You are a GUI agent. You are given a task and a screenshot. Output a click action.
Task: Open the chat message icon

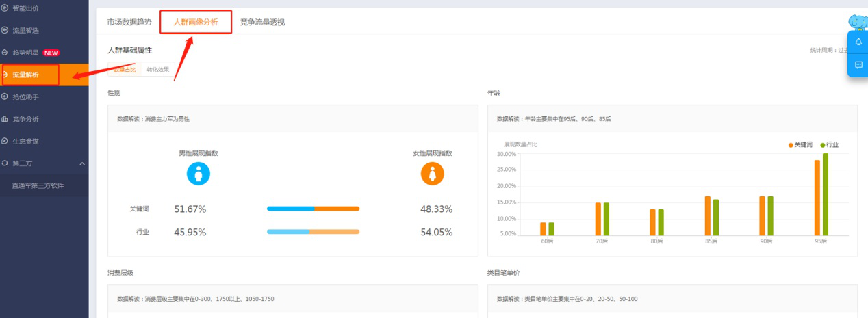[x=858, y=65]
